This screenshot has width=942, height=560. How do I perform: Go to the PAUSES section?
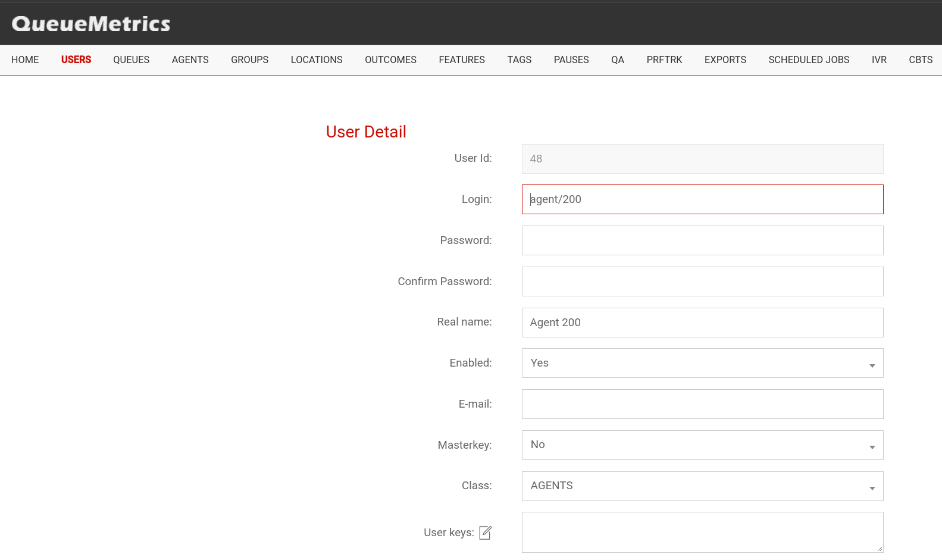tap(571, 60)
